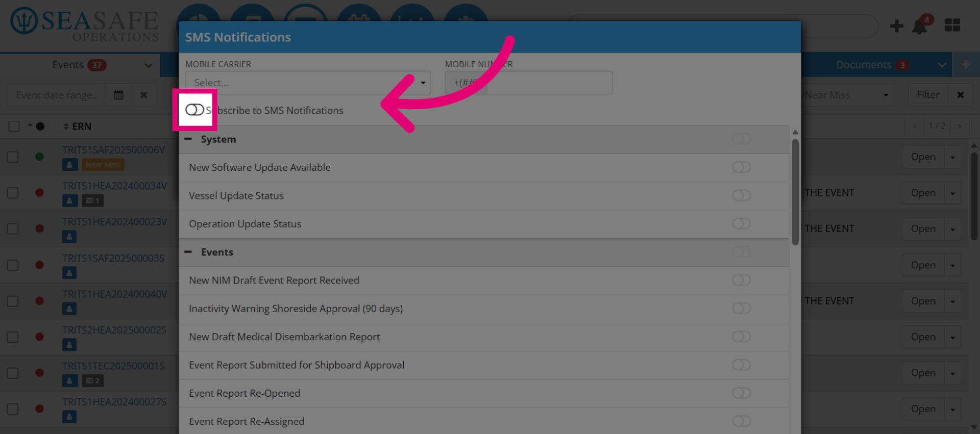This screenshot has width=980, height=434.
Task: Clear filter with the X button
Action: (x=960, y=95)
